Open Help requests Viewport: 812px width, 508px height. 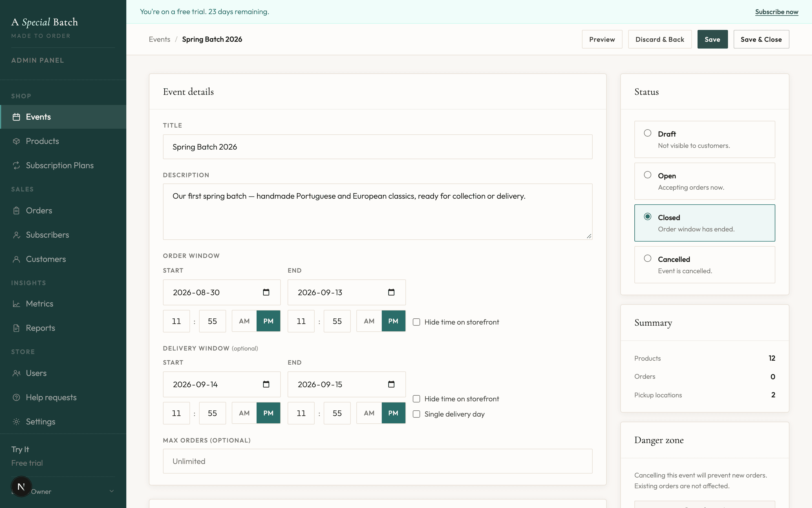63,397
